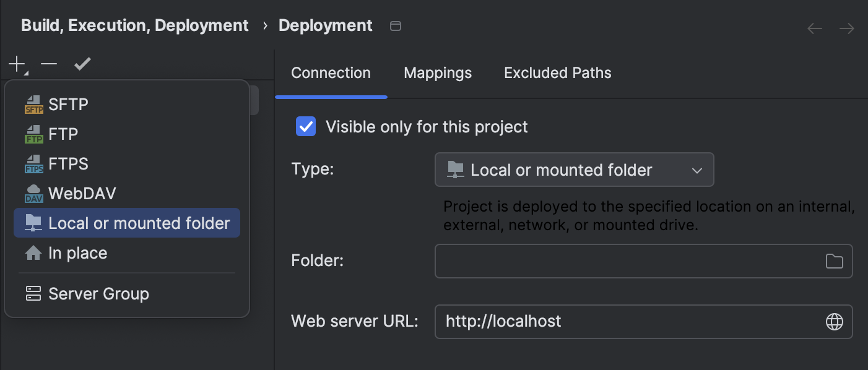Click the Add server plus icon
This screenshot has width=868, height=370.
pos(17,63)
